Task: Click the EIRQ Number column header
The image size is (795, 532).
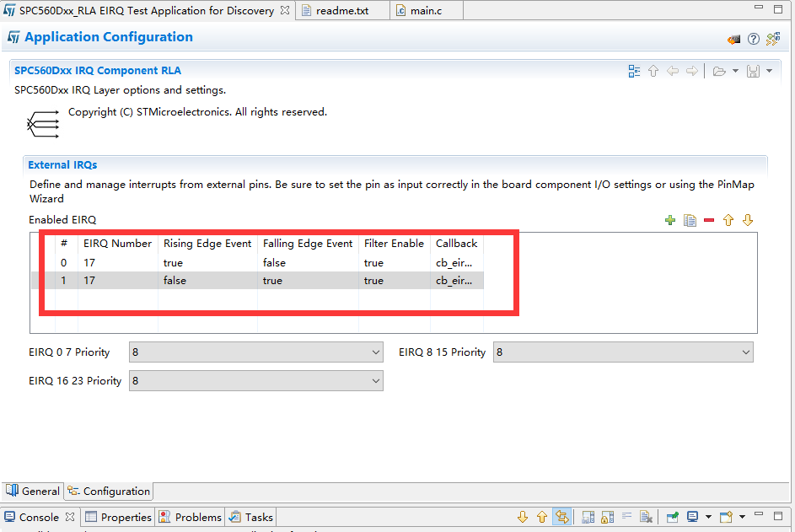Action: pos(118,244)
